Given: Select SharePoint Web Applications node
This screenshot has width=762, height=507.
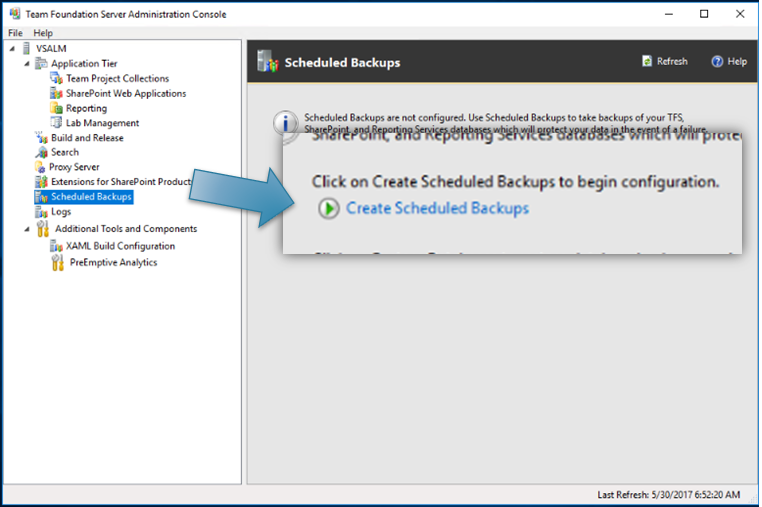Looking at the screenshot, I should click(125, 93).
